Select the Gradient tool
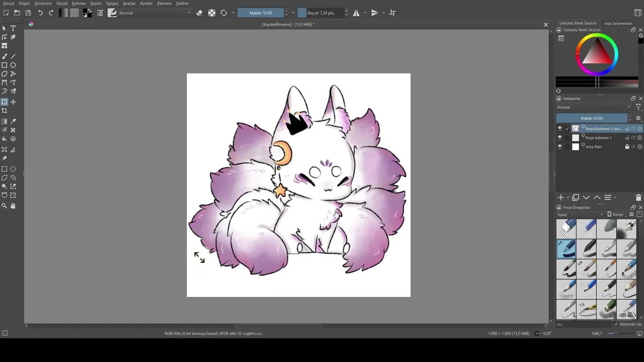Screen dimensions: 644x362 [5, 121]
